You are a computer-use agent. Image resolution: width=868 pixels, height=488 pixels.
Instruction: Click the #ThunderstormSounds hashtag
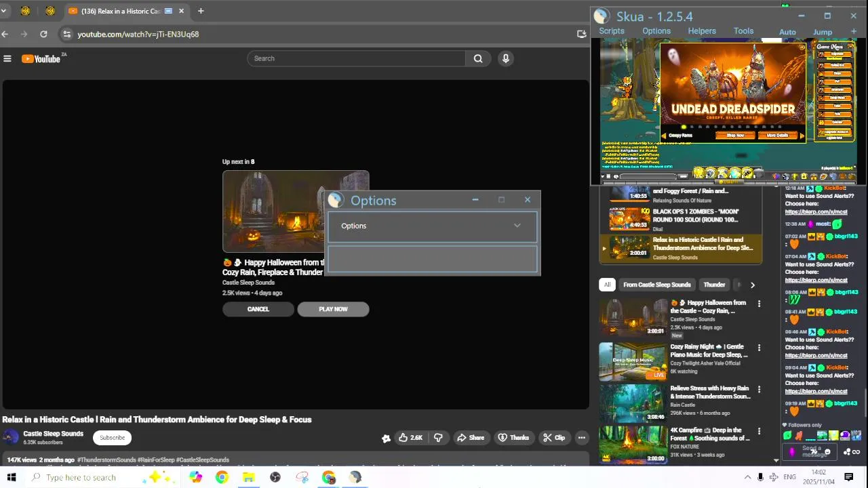point(106,460)
